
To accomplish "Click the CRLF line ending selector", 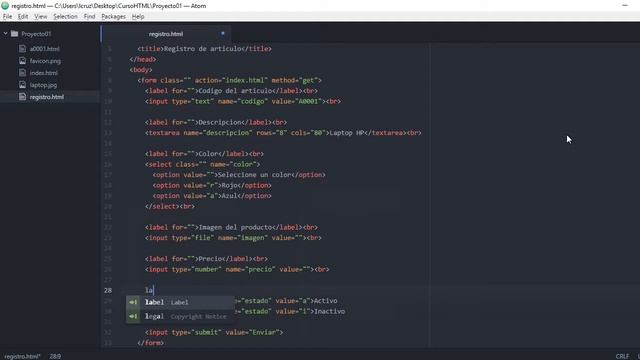I will (622, 356).
